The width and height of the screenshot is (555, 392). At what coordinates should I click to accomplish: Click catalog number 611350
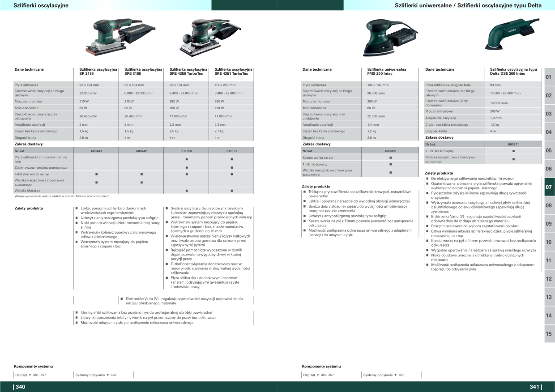point(187,151)
